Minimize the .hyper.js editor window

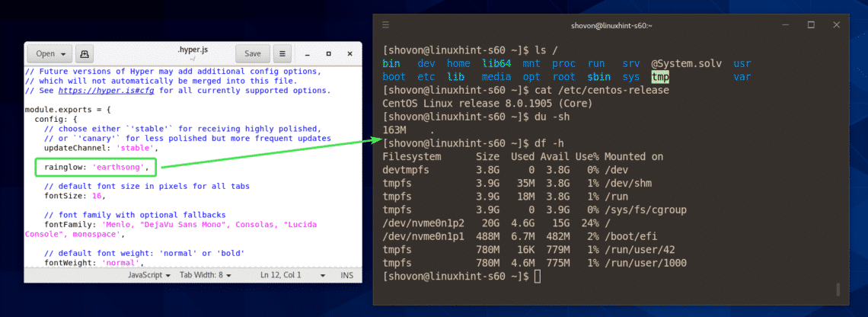307,54
